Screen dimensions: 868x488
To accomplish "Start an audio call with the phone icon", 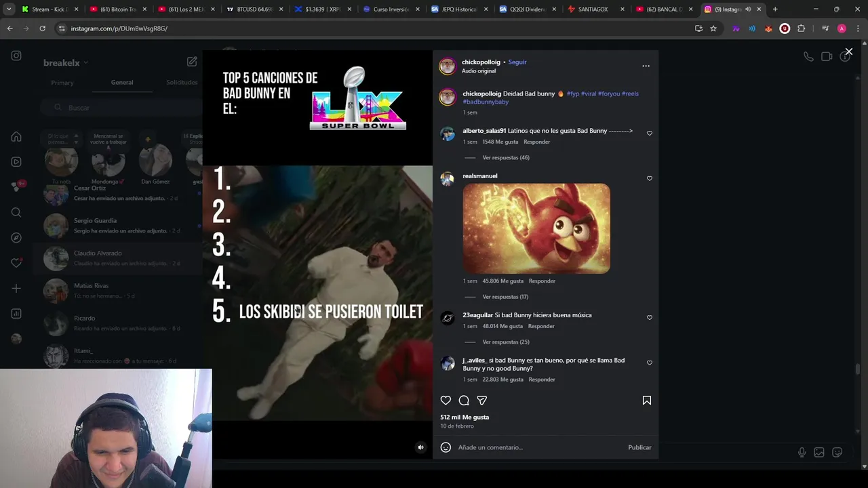I will tap(808, 57).
